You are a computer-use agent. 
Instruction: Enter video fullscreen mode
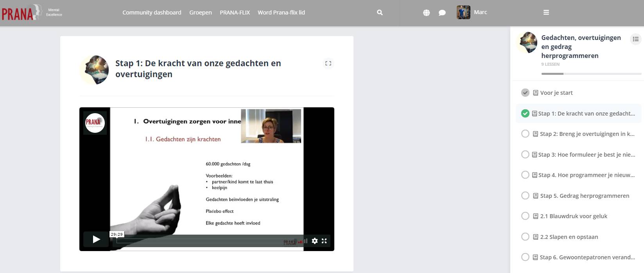[324, 241]
